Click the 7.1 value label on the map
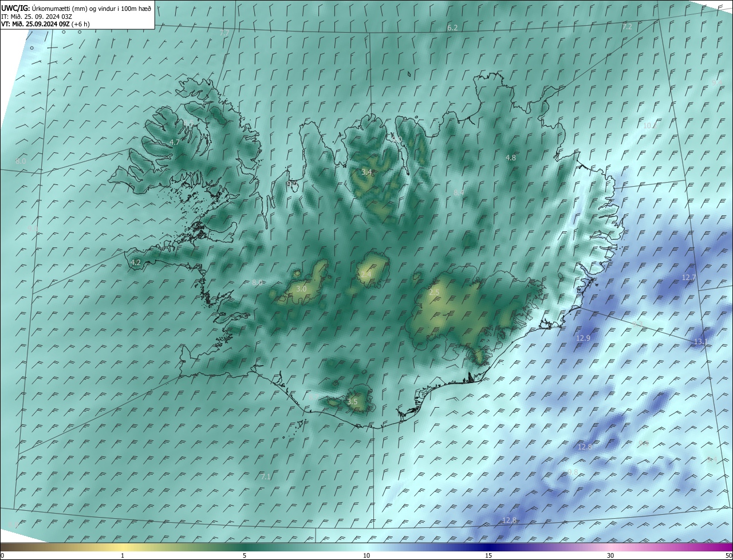This screenshot has width=733, height=560. tap(265, 476)
